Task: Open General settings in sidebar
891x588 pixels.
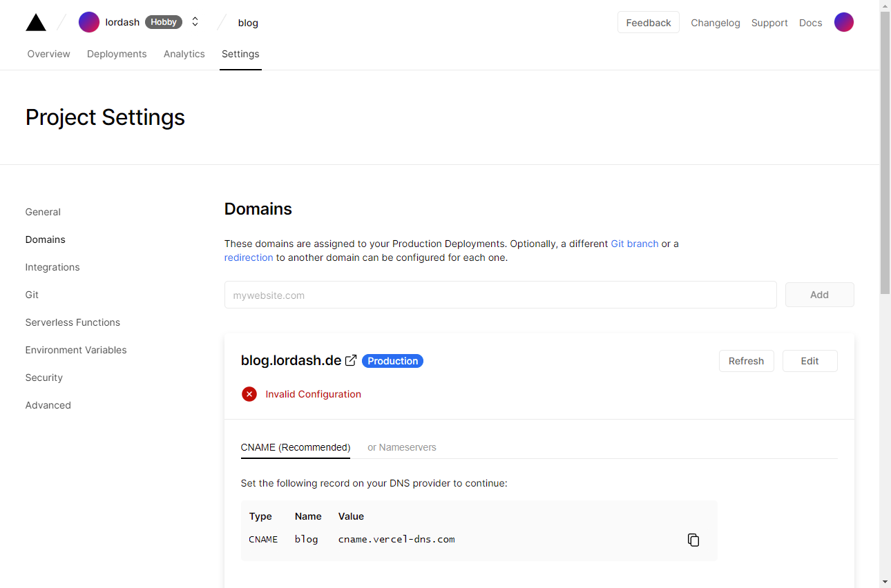Action: pyautogui.click(x=43, y=212)
